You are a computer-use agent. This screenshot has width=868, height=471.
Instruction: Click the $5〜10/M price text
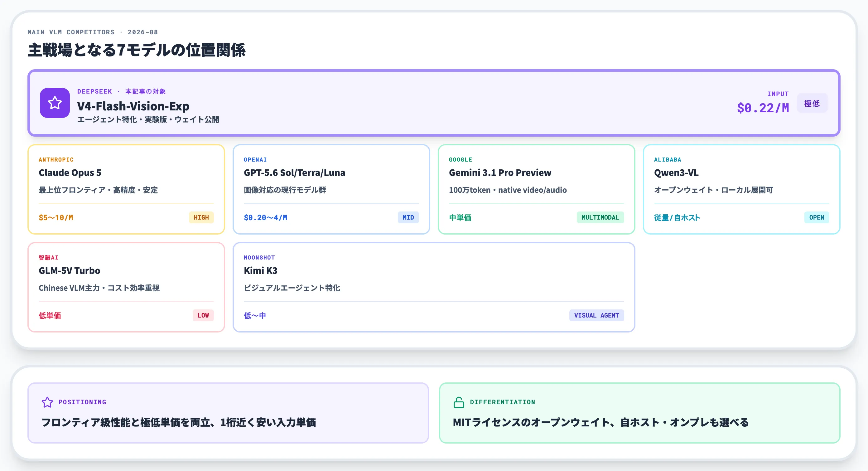point(56,217)
